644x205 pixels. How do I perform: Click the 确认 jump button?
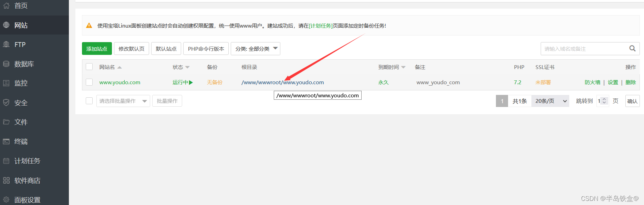click(x=632, y=101)
